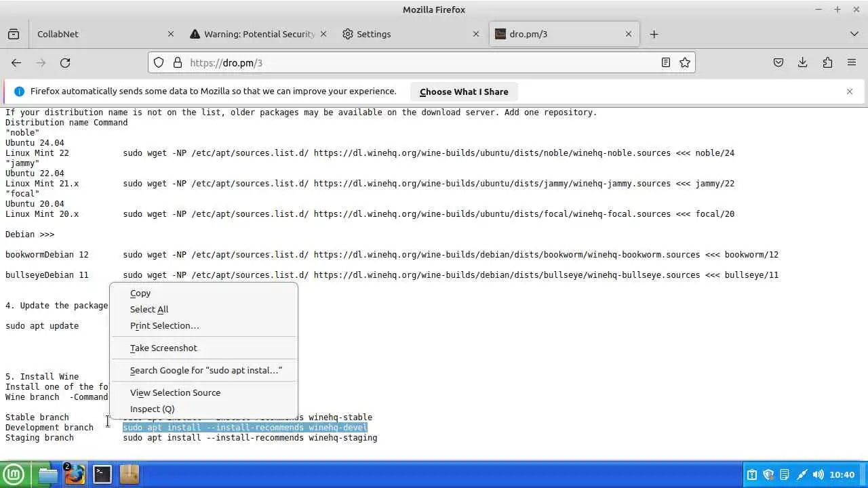Viewport: 868px width, 488px height.
Task: Click the "5. Install Wine" heading
Action: point(42,377)
